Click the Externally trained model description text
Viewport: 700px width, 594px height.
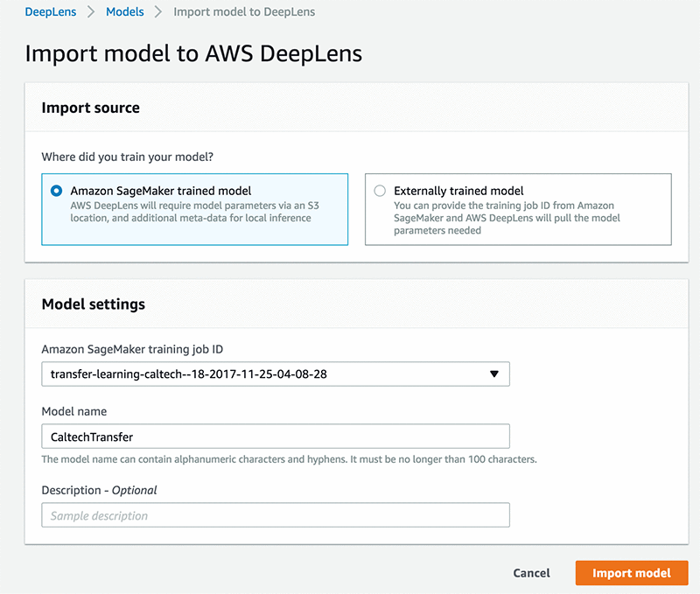point(504,218)
